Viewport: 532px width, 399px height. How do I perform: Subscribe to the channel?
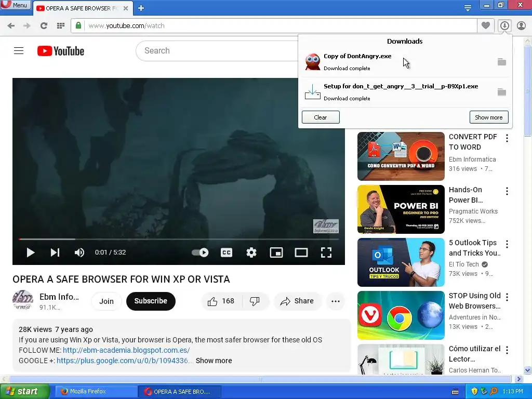[x=151, y=301]
